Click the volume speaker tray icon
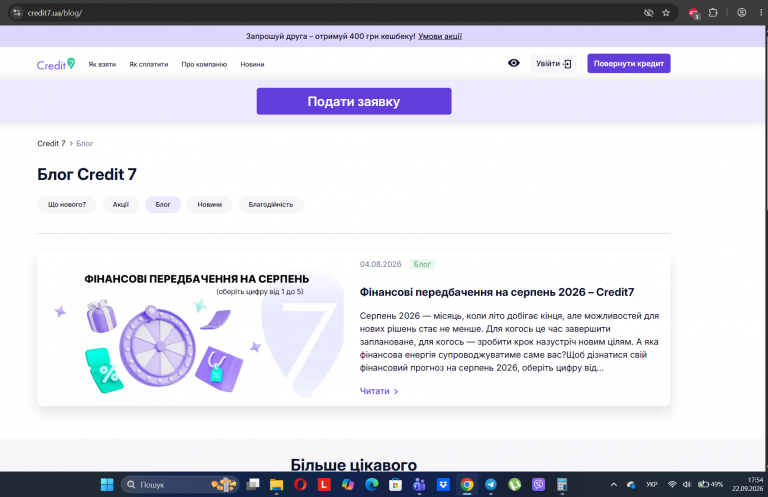 [x=687, y=484]
